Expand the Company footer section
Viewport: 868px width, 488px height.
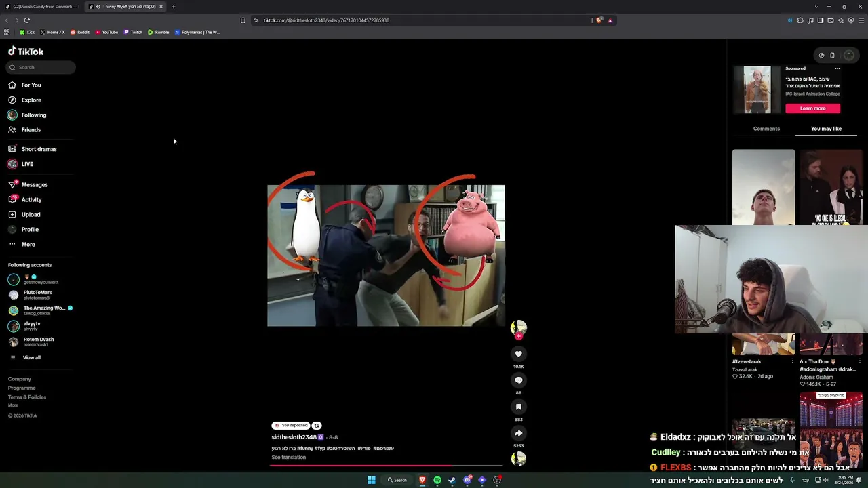20,379
